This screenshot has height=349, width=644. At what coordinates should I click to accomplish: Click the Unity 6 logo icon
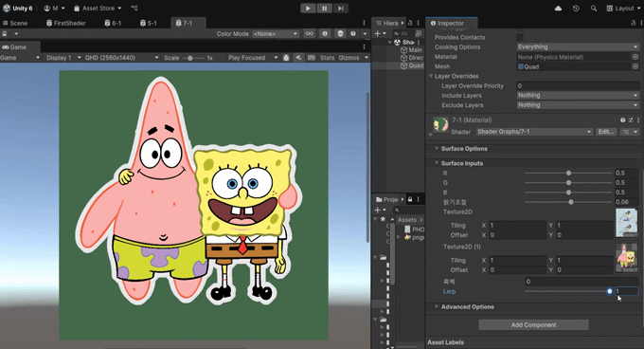point(7,8)
